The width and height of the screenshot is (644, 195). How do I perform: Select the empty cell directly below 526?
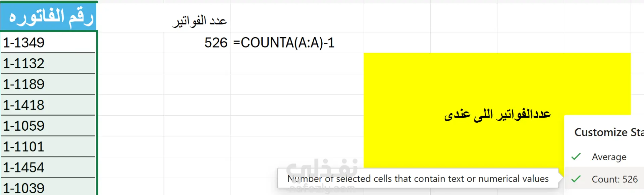coord(197,63)
